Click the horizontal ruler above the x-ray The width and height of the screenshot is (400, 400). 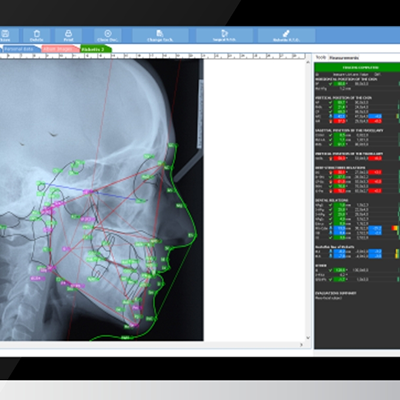153,56
